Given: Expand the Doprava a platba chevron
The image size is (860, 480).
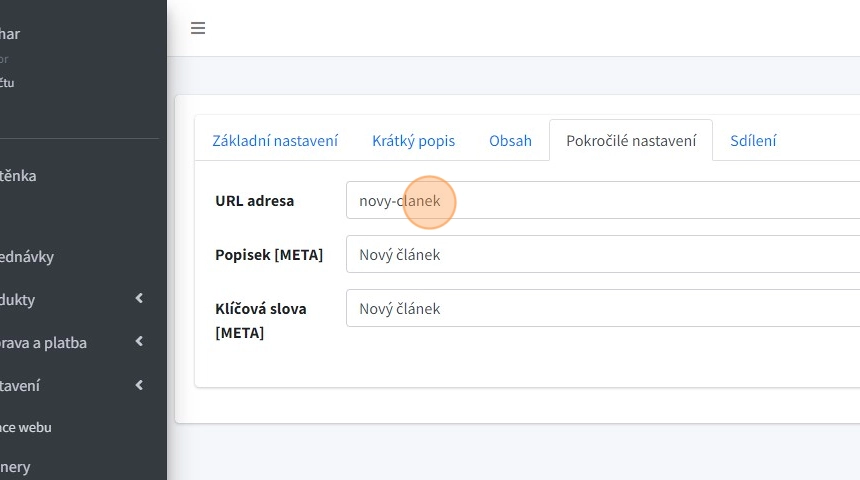Looking at the screenshot, I should point(139,342).
